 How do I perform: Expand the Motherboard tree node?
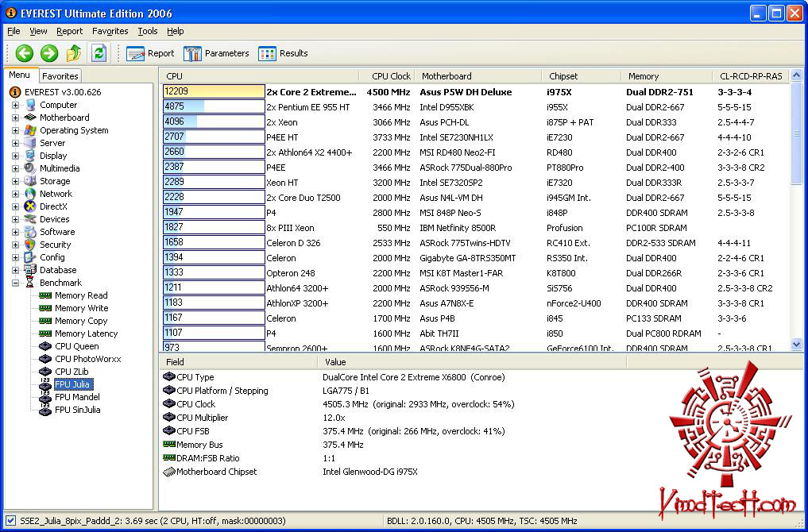(x=15, y=118)
